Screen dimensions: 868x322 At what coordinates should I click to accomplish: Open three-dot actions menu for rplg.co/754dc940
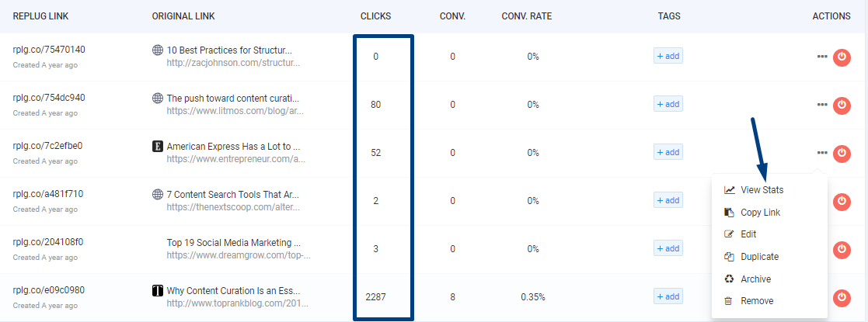point(822,105)
